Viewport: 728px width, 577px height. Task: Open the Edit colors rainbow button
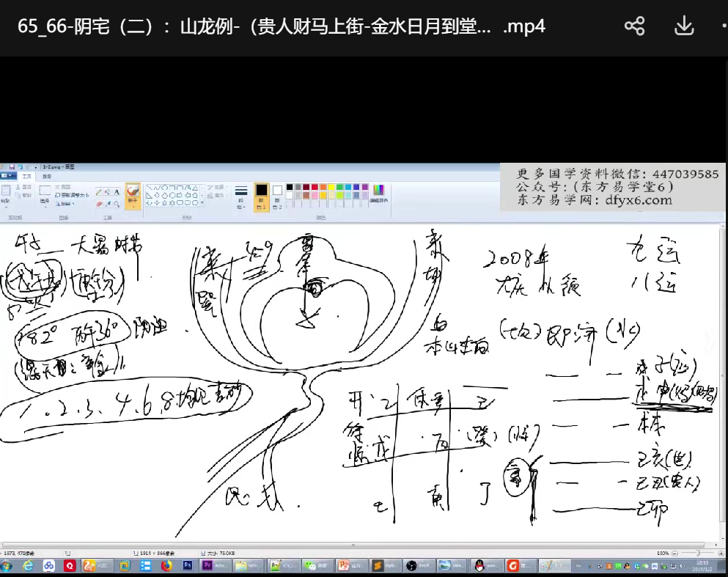pos(378,193)
